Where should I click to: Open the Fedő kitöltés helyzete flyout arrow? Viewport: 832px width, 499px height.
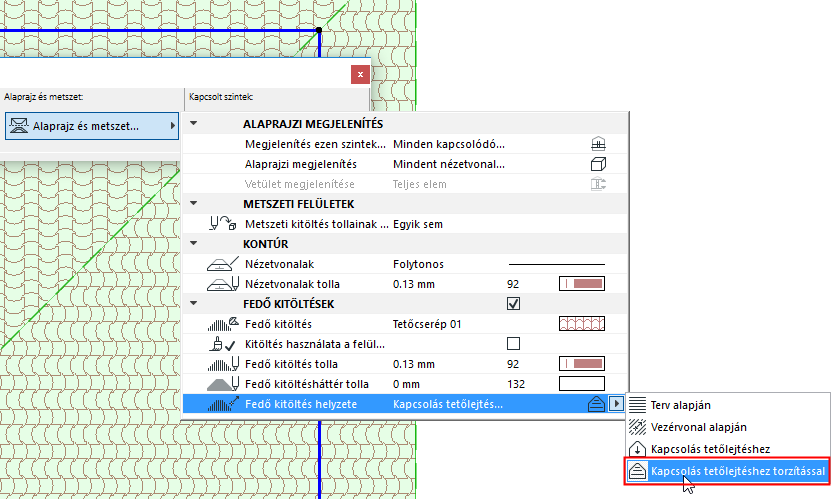click(616, 404)
